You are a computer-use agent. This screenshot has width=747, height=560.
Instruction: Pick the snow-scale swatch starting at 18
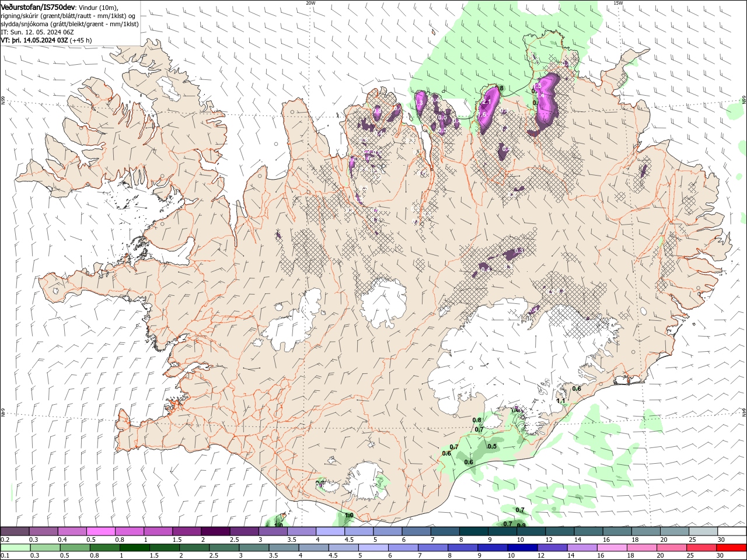pos(645,531)
